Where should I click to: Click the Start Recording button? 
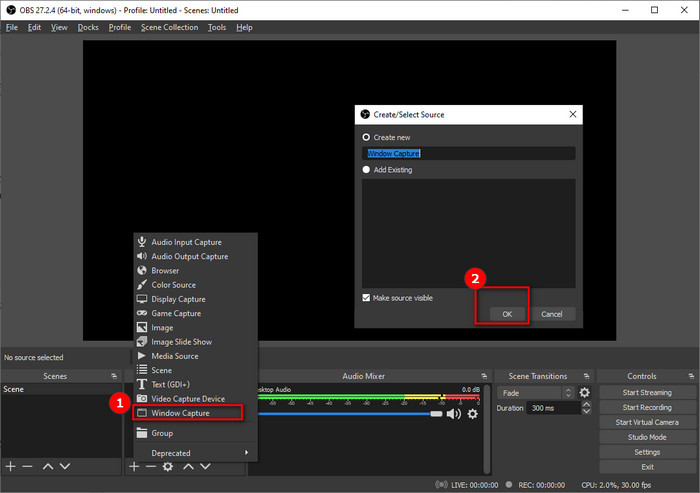pyautogui.click(x=647, y=407)
